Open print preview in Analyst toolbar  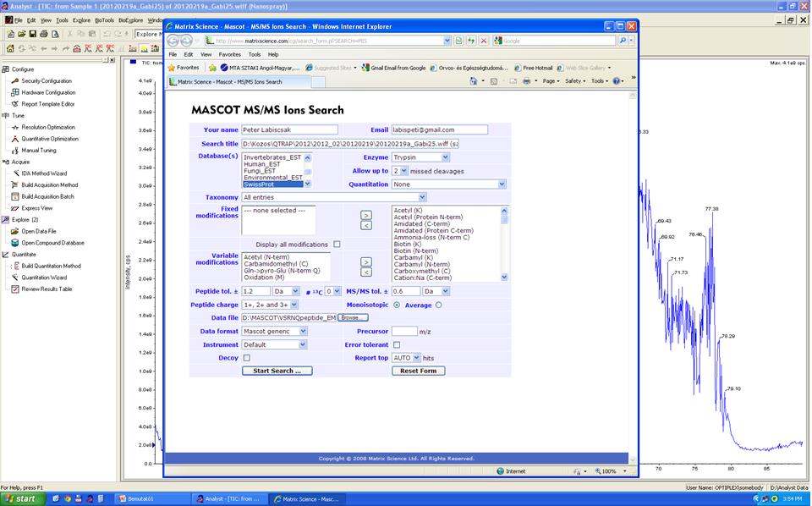pyautogui.click(x=55, y=34)
